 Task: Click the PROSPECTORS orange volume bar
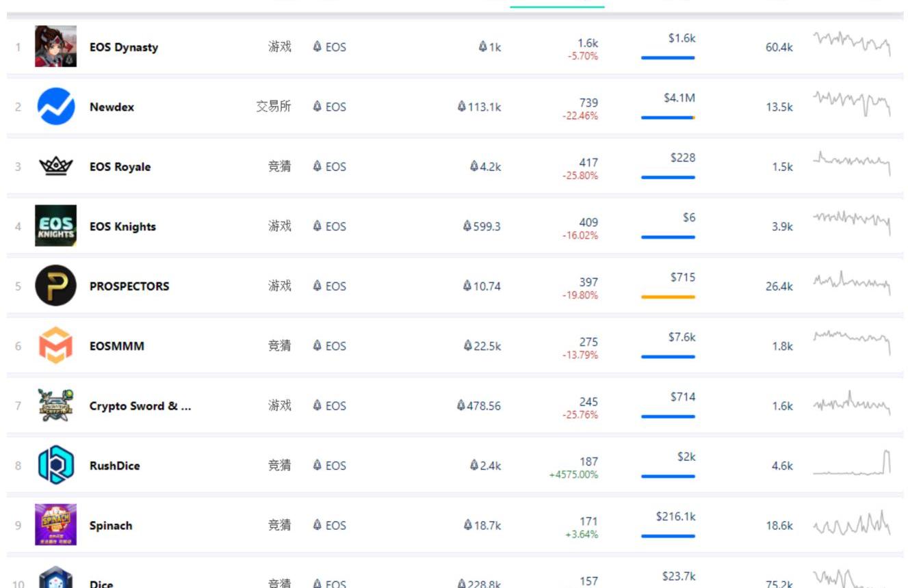tap(668, 297)
